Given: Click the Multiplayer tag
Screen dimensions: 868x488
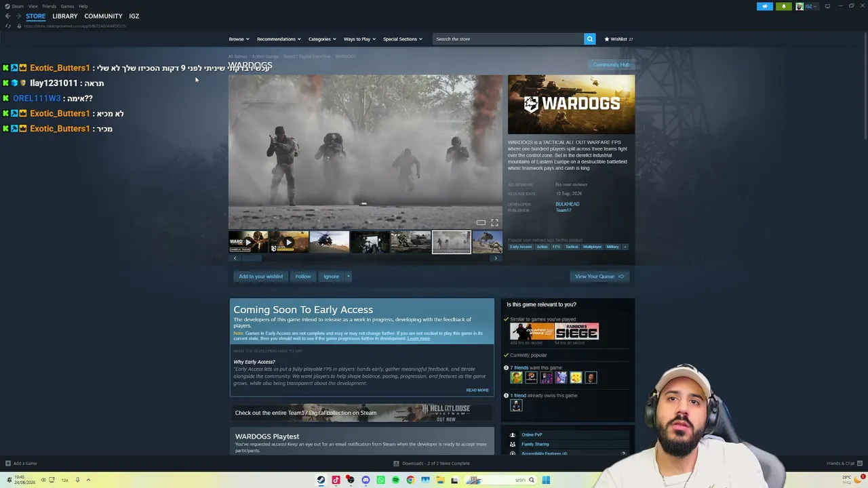Looking at the screenshot, I should click(x=592, y=247).
